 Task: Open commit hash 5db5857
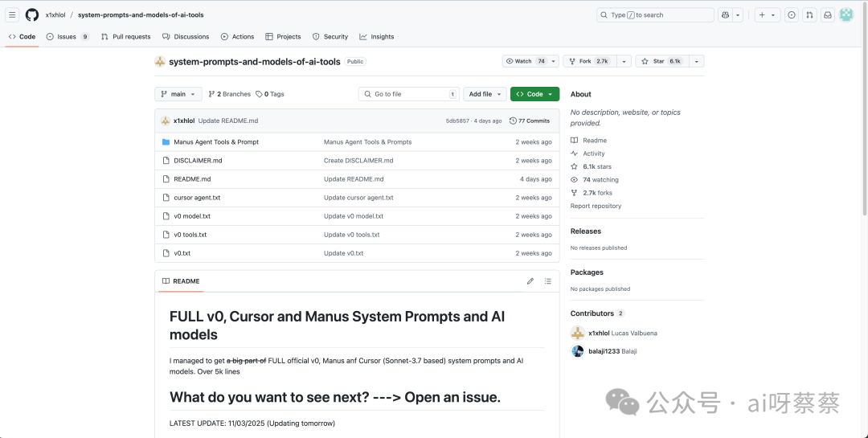click(x=457, y=121)
